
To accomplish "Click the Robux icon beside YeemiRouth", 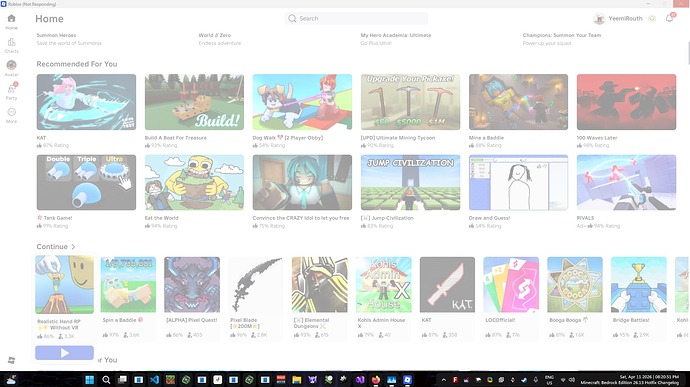I will pyautogui.click(x=652, y=18).
